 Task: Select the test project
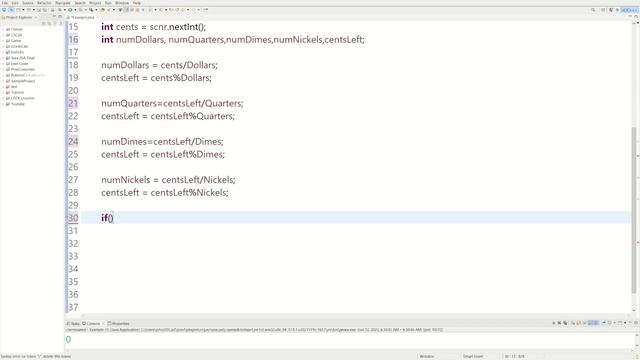(x=14, y=87)
